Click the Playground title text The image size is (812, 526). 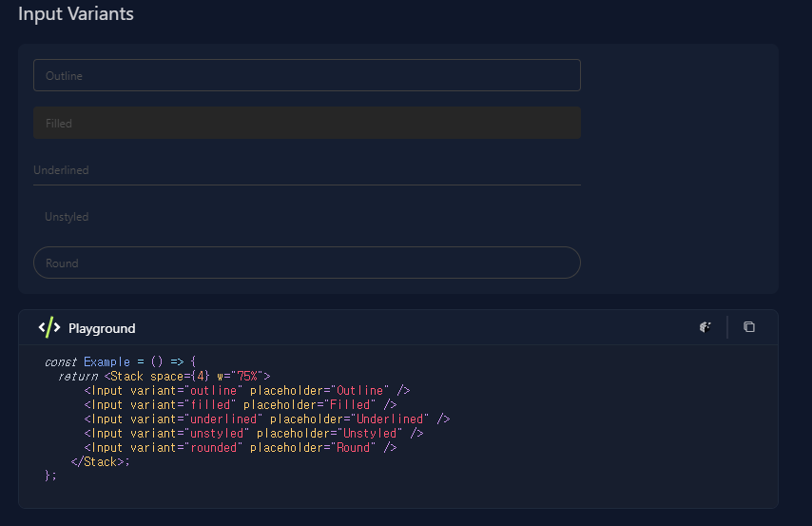(102, 328)
